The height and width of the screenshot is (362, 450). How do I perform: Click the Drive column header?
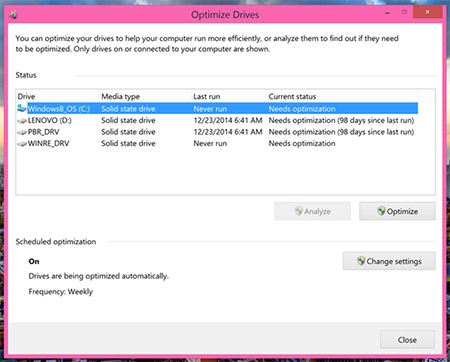pos(26,97)
